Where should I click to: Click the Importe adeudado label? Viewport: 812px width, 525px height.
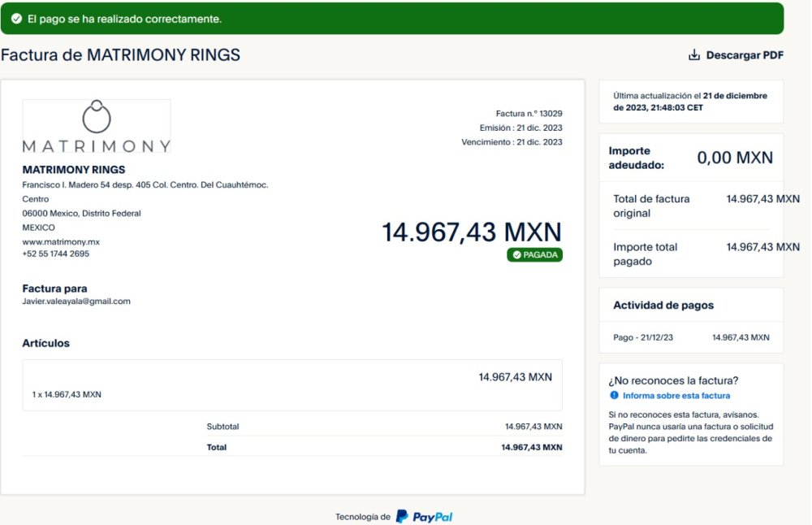click(x=636, y=158)
